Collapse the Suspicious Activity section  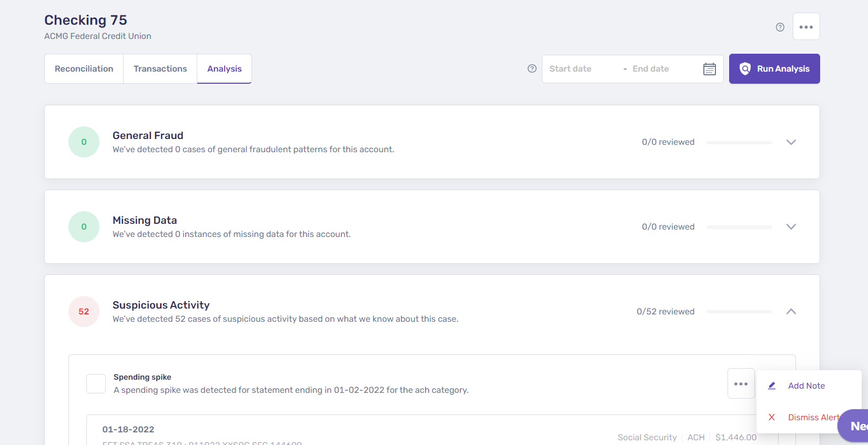tap(791, 312)
